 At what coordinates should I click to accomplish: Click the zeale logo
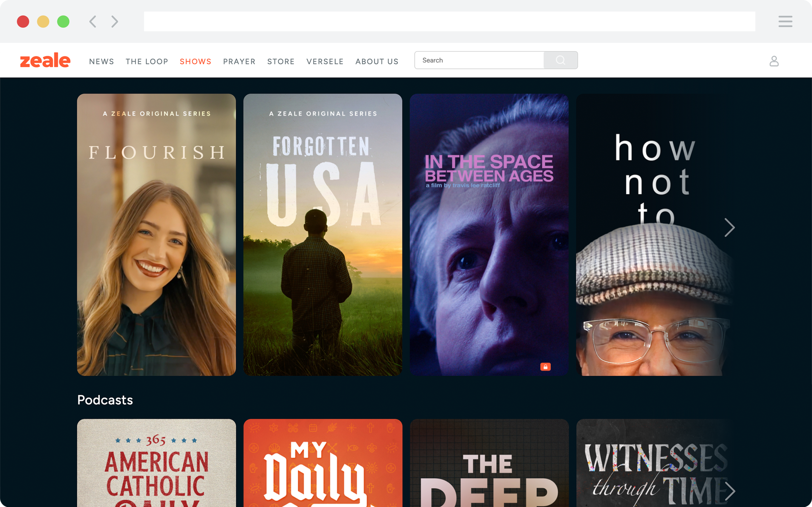click(45, 60)
